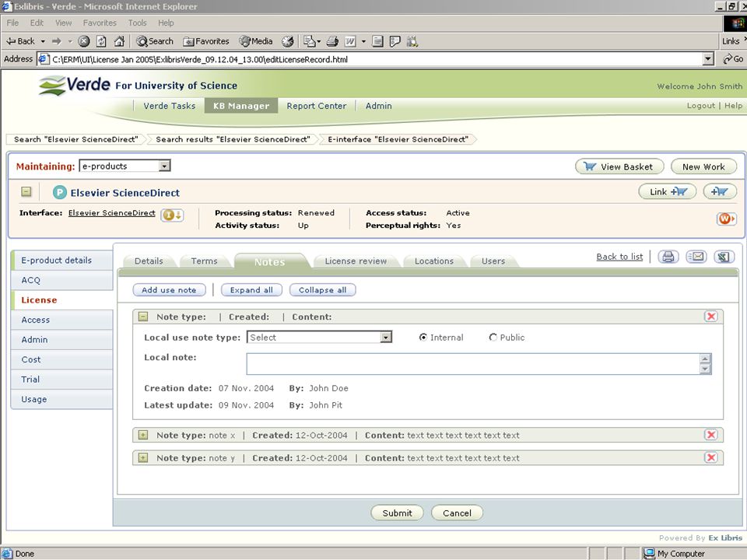Export the record using Excel icon
The height and width of the screenshot is (560, 747).
point(724,257)
